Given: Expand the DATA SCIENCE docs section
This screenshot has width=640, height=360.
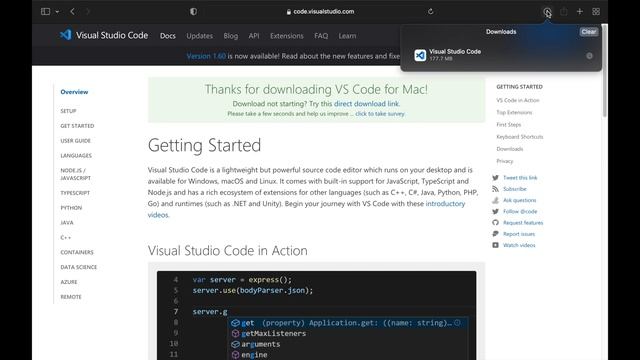Looking at the screenshot, I should pyautogui.click(x=79, y=267).
